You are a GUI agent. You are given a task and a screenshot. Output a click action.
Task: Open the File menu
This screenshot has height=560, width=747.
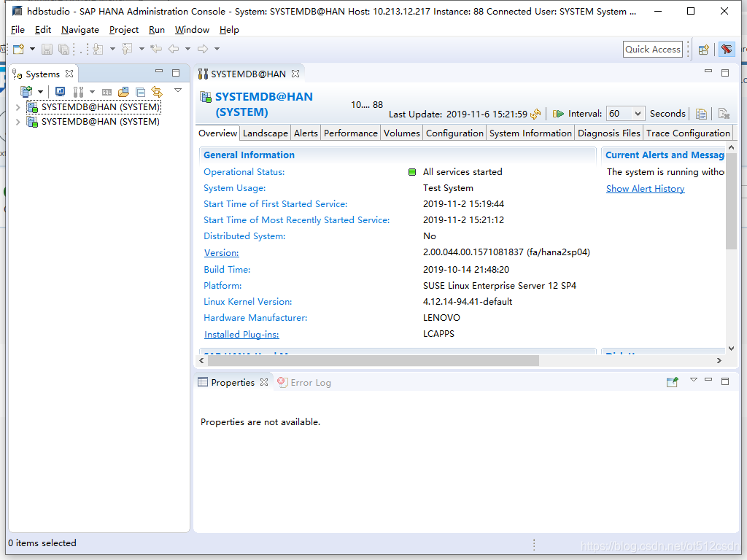point(18,30)
